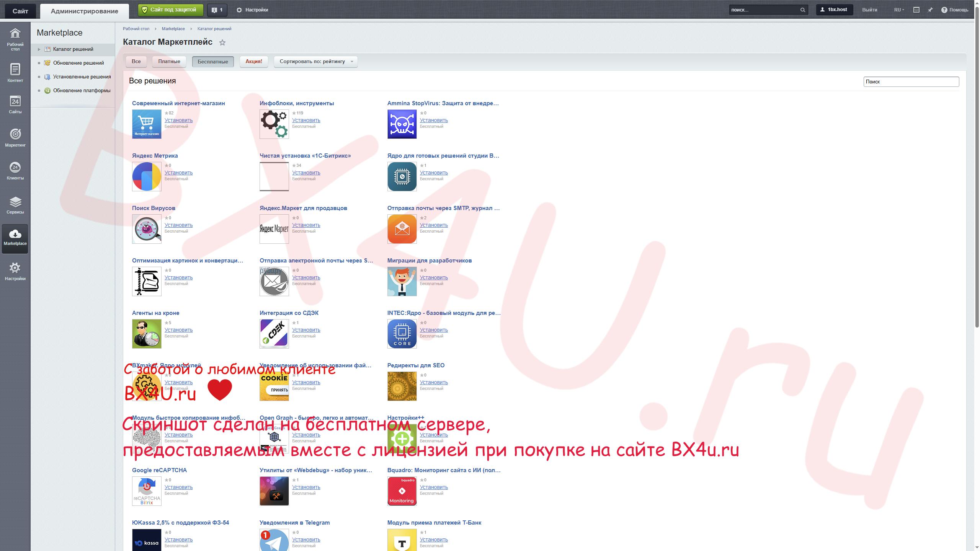Click Установить for Яндекс Метрика
The height and width of the screenshot is (551, 980).
point(178,173)
